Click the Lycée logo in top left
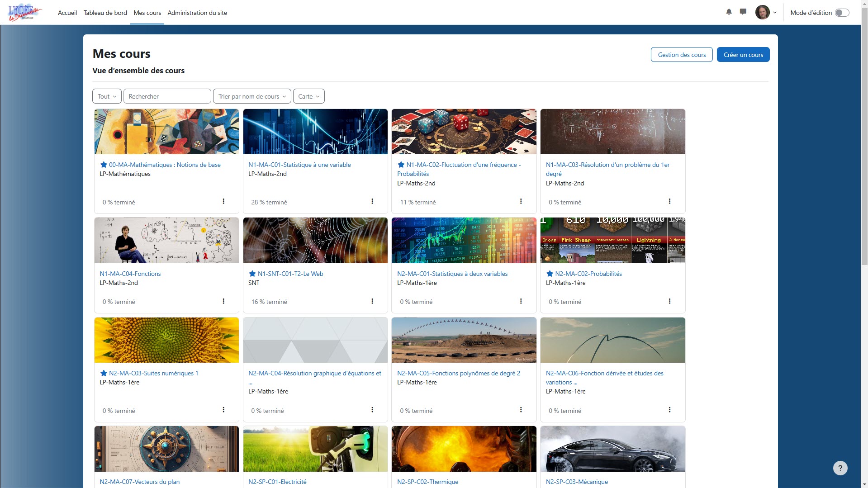Viewport: 868px width, 488px height. pyautogui.click(x=25, y=12)
